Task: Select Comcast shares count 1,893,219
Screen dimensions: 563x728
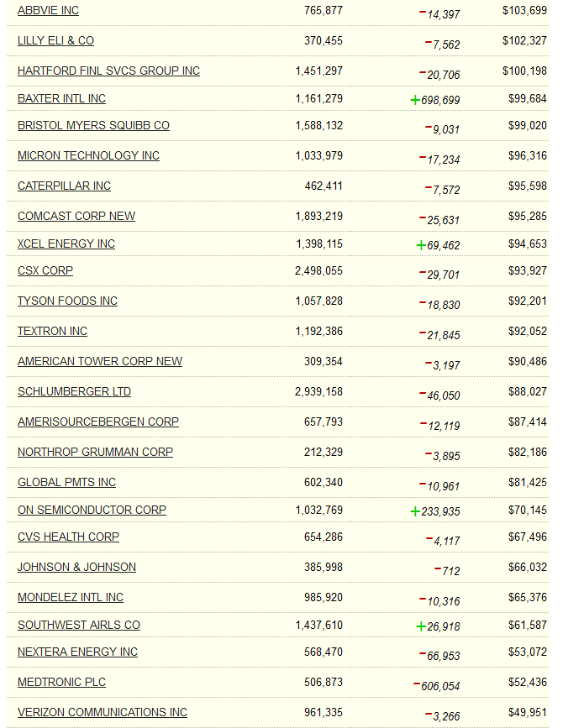Action: (319, 216)
